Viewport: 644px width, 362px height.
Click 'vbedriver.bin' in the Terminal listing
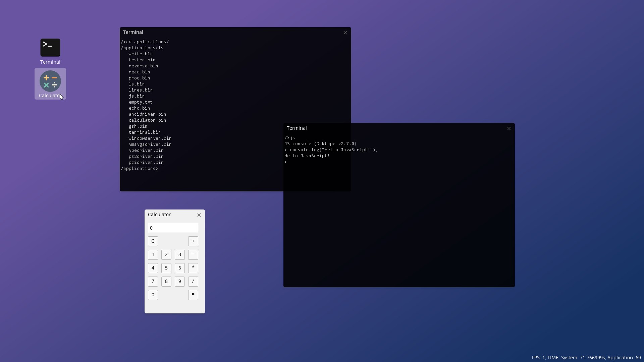point(146,150)
